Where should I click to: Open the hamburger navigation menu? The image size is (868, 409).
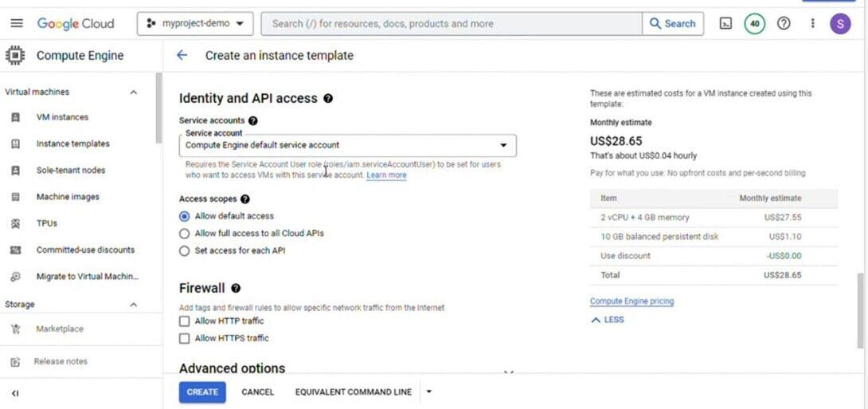(x=17, y=23)
